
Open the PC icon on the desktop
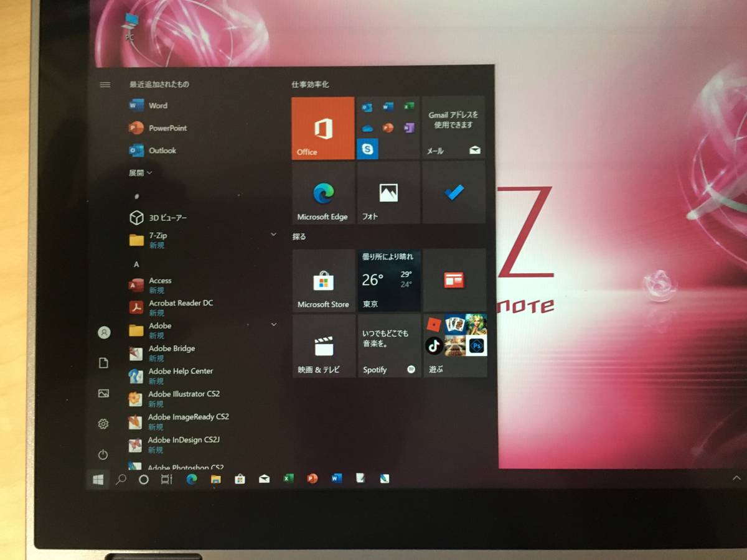pyautogui.click(x=130, y=27)
